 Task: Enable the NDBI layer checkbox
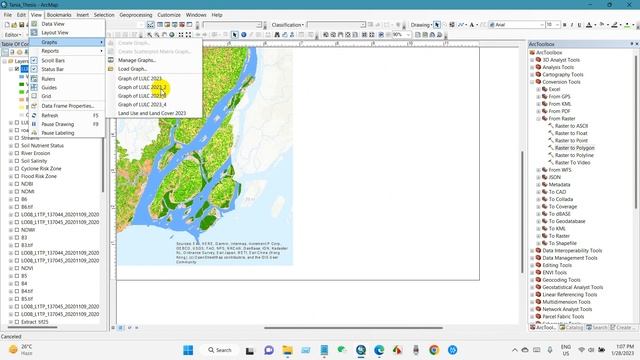coord(17,184)
